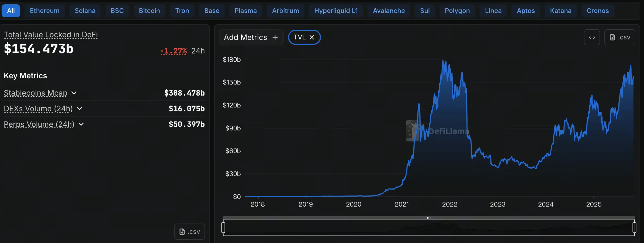Click the DEXs Volume (24h) label

tap(38, 109)
